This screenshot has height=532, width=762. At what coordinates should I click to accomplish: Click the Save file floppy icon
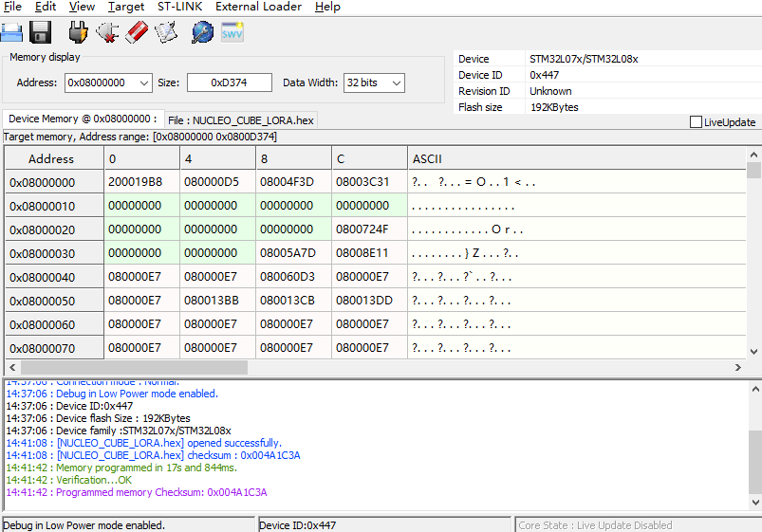(x=41, y=32)
